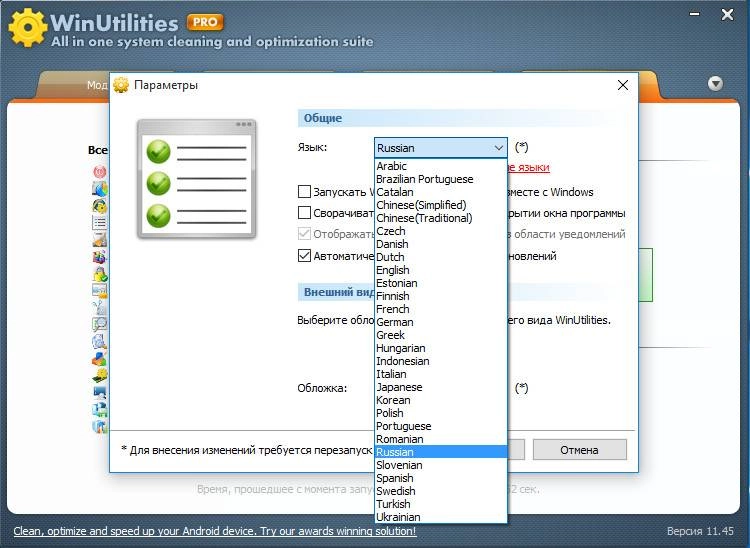Pick Ukrainian at the bottom of the list
This screenshot has width=750, height=548.
441,517
